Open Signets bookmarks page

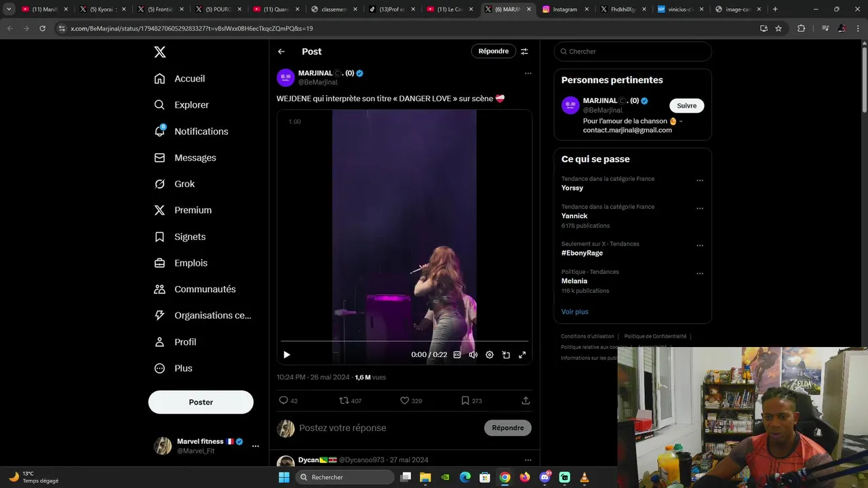(180, 237)
